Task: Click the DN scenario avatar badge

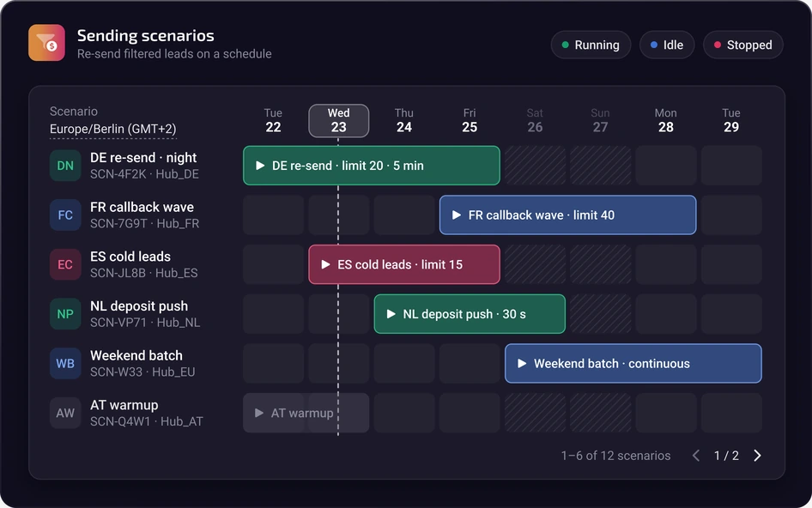Action: [x=65, y=166]
